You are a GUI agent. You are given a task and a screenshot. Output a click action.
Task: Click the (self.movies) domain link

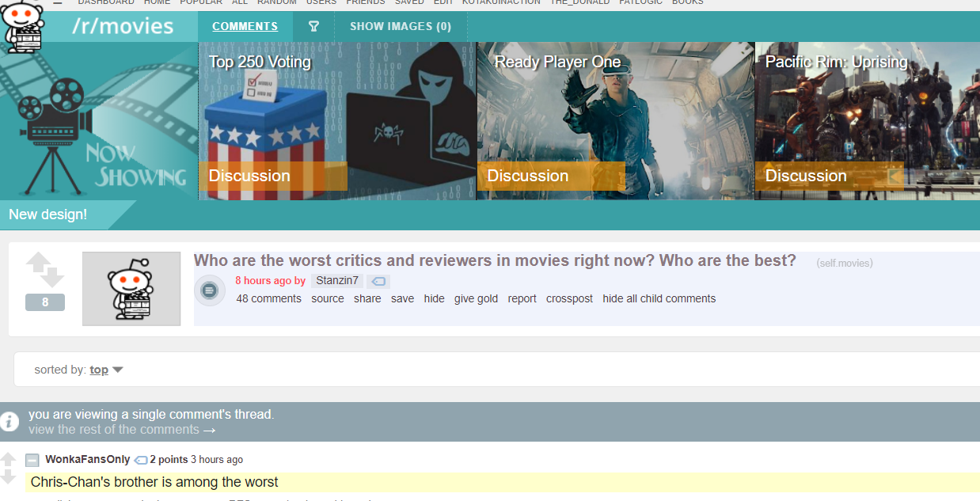coord(845,263)
